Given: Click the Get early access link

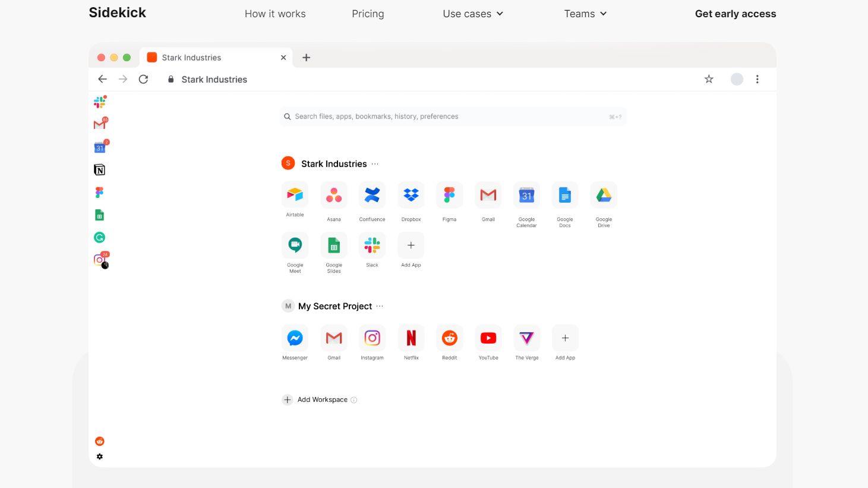Looking at the screenshot, I should point(736,13).
